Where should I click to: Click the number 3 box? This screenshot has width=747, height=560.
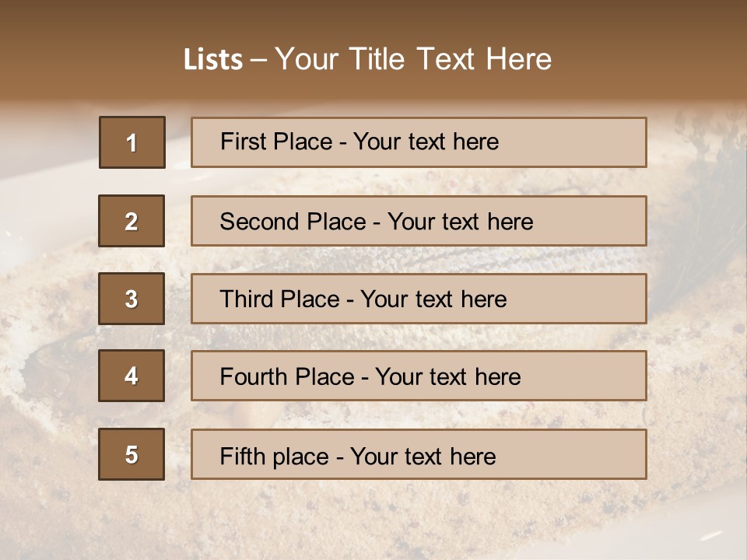click(132, 299)
